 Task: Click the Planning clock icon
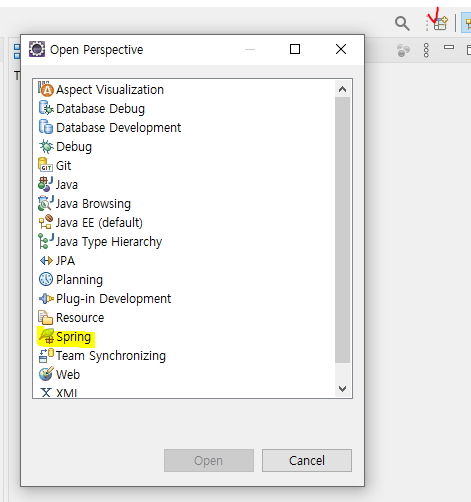pos(46,279)
